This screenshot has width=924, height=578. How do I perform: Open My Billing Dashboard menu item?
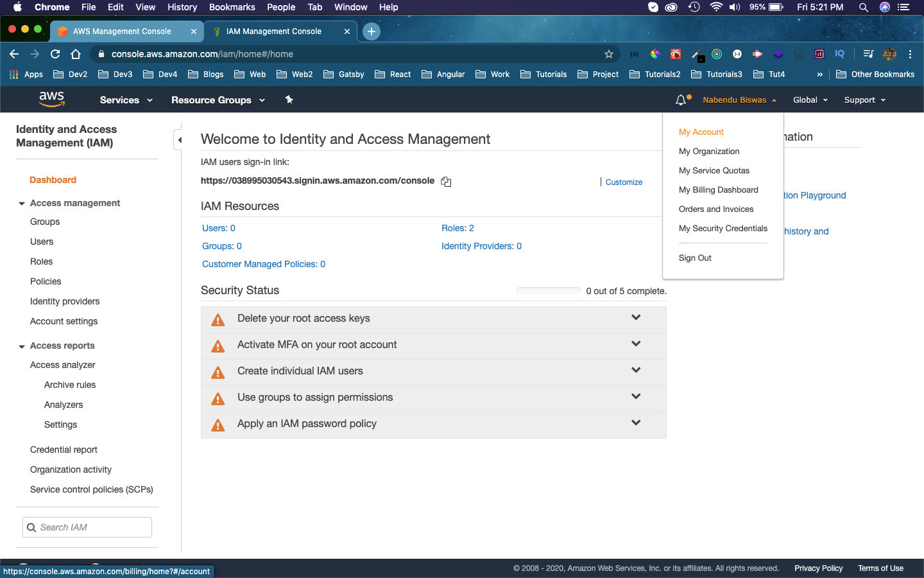718,189
